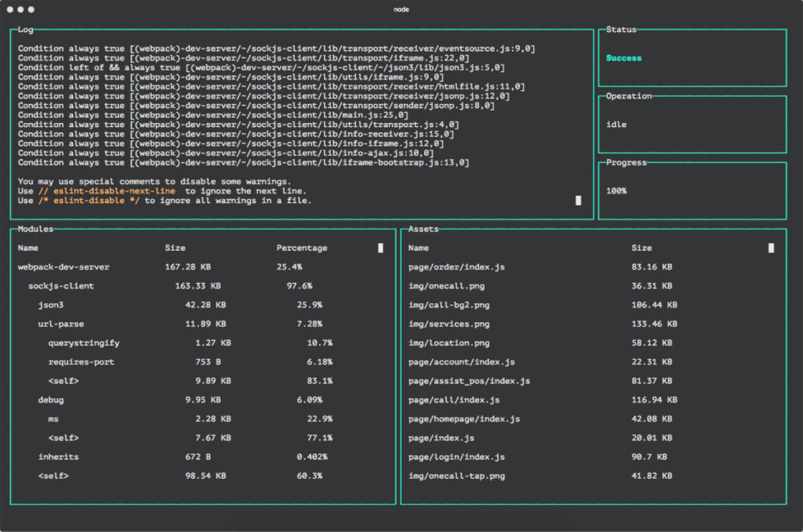Click the Modules panel title
The image size is (803, 532).
point(35,229)
